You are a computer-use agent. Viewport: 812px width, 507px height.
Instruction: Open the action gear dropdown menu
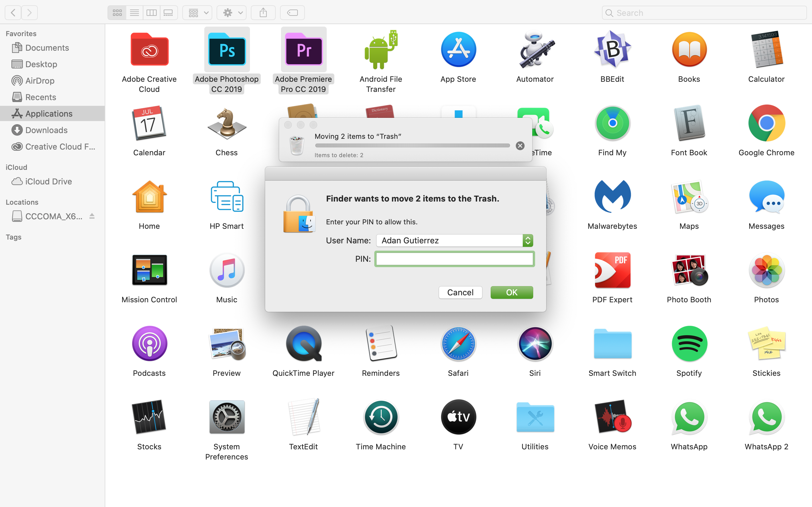(232, 13)
